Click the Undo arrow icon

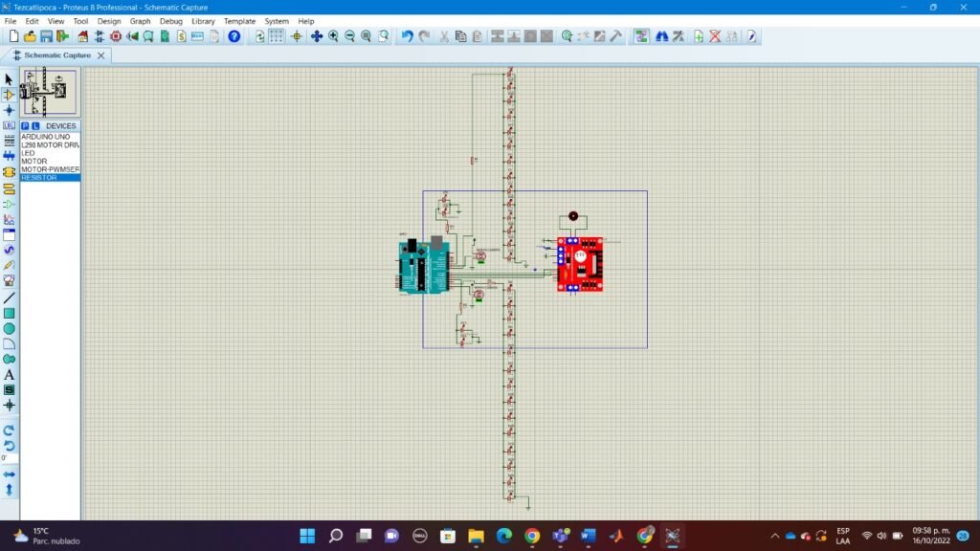pyautogui.click(x=407, y=36)
